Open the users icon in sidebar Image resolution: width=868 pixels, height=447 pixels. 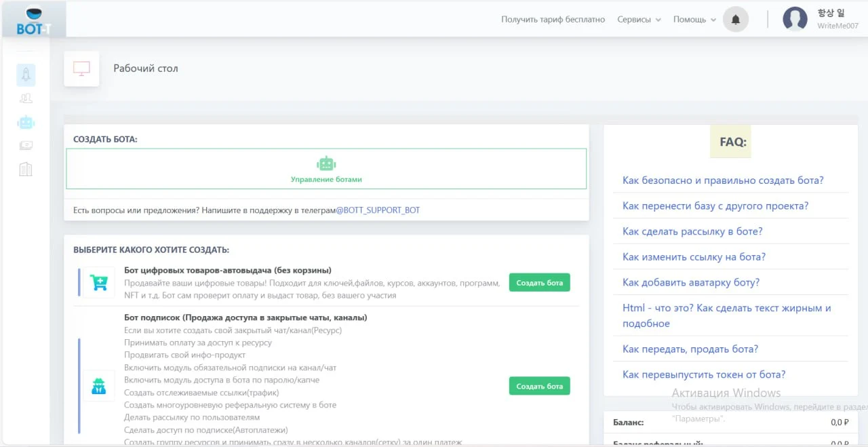(26, 98)
